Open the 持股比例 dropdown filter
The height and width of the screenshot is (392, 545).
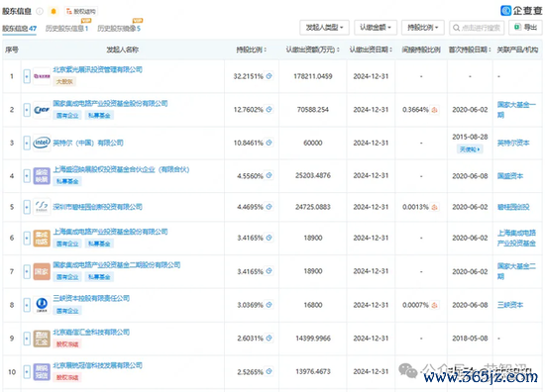tap(423, 28)
